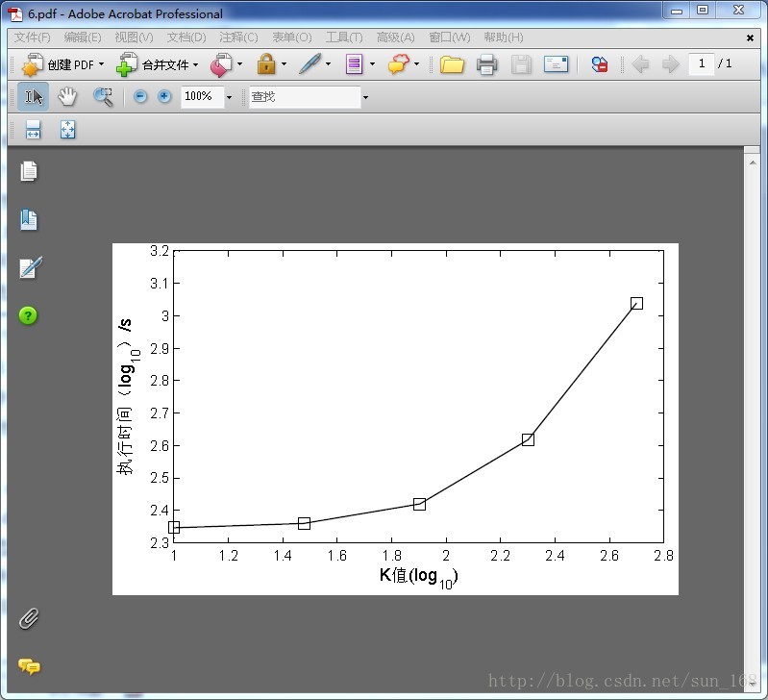
Task: Open the Create PDF dropdown arrow
Action: point(101,64)
